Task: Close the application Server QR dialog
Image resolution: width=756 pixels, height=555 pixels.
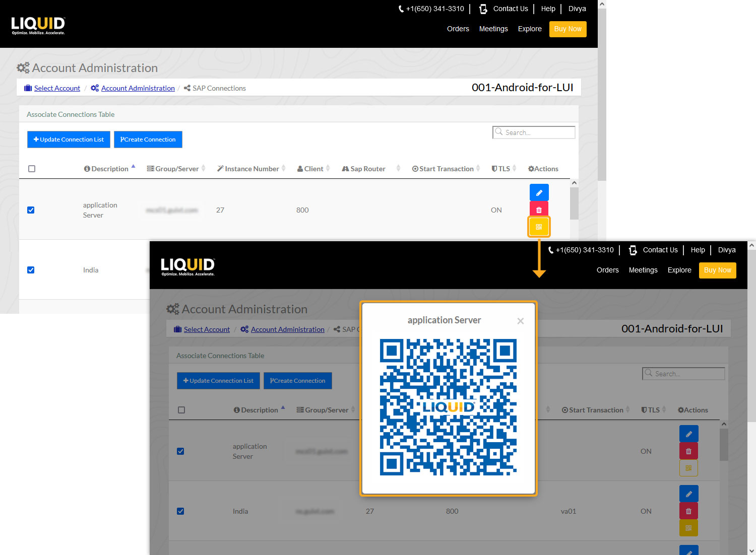Action: (x=521, y=321)
